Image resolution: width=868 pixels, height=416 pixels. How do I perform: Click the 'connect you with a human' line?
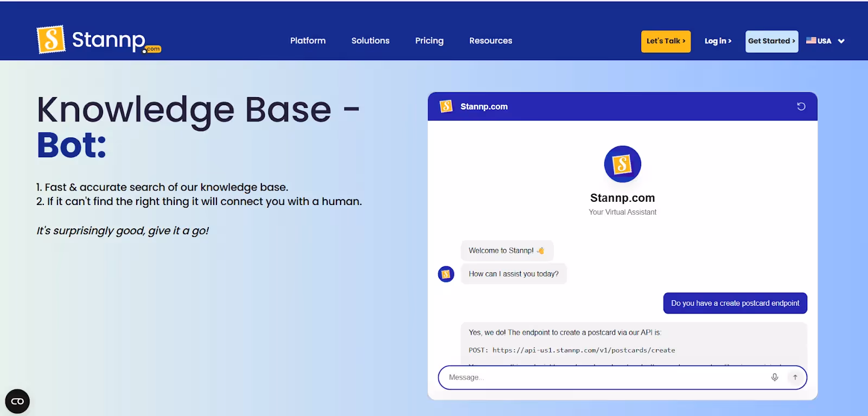(199, 201)
